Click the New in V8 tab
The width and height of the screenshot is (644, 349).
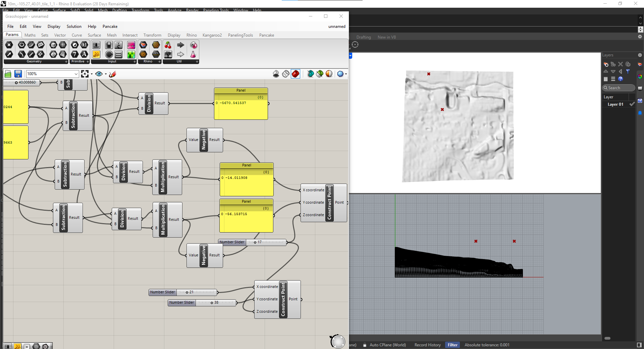click(387, 37)
